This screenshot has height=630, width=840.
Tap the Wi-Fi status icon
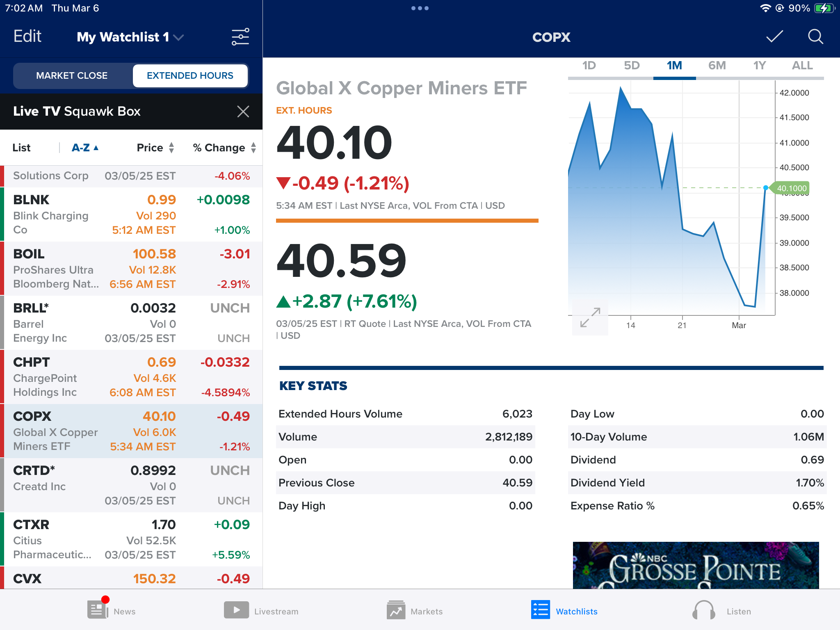[765, 8]
